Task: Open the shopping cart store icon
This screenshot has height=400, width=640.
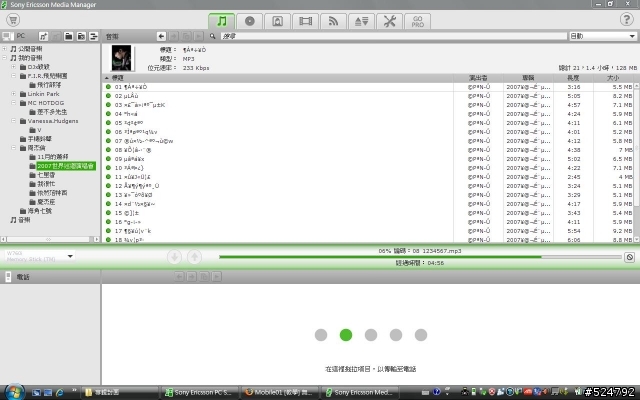Action: [x=13, y=20]
